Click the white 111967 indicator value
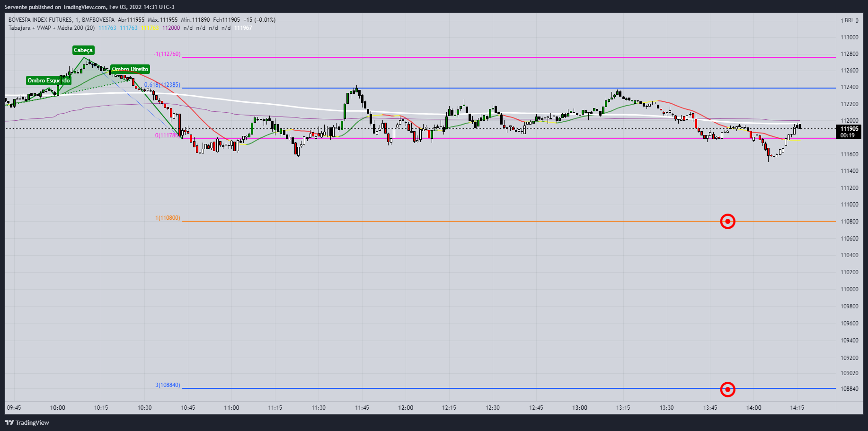 pos(243,28)
